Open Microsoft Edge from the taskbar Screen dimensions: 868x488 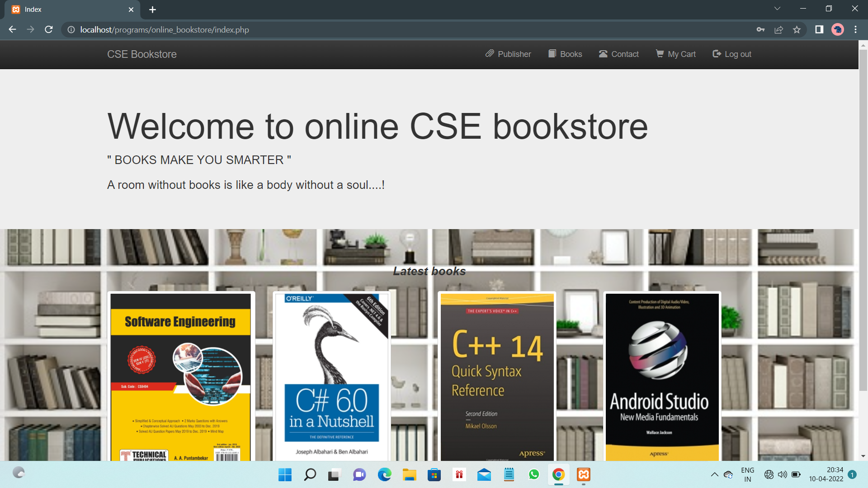(385, 475)
